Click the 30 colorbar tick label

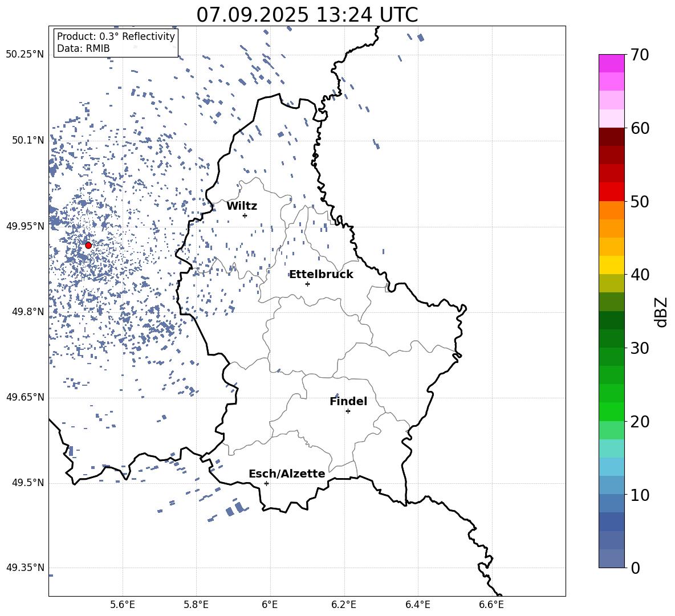(640, 348)
